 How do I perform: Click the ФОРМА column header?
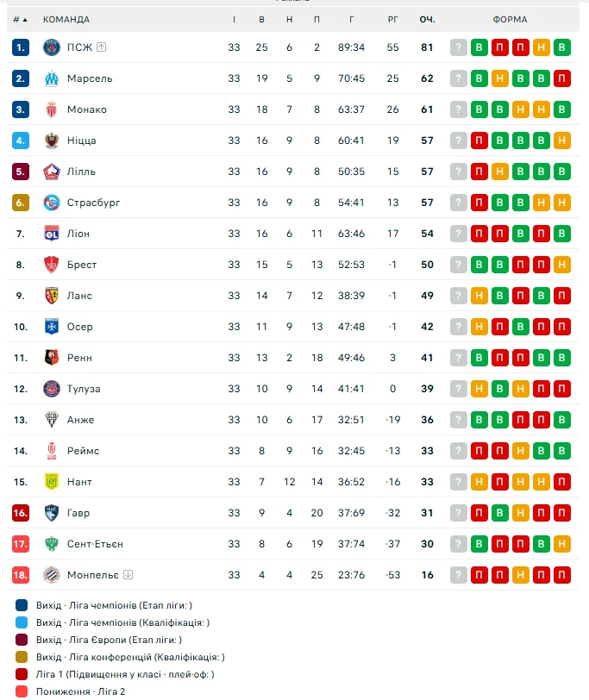(x=511, y=19)
